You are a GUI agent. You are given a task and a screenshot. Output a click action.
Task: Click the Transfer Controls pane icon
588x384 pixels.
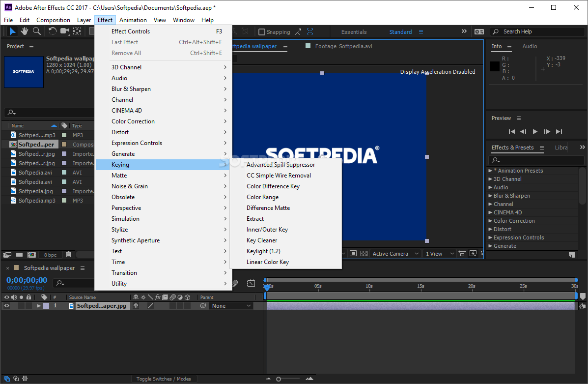coord(16,379)
